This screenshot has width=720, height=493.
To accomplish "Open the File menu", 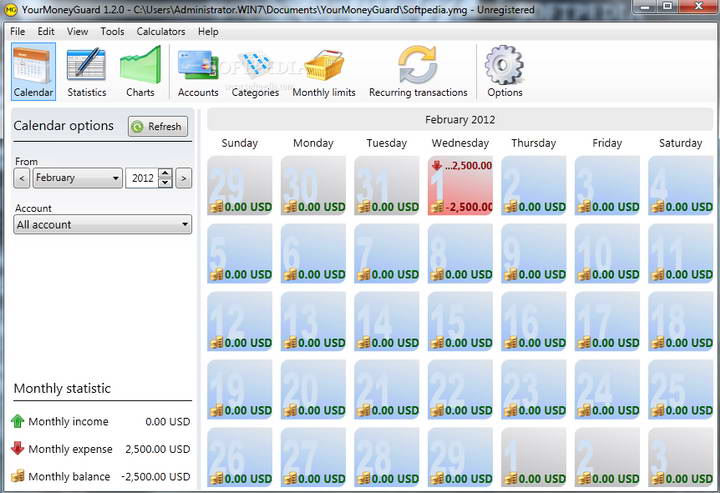I will (x=17, y=32).
